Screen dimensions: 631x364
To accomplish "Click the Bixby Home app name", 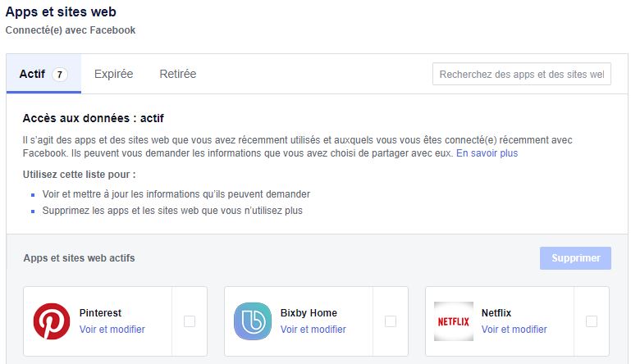I will point(309,313).
